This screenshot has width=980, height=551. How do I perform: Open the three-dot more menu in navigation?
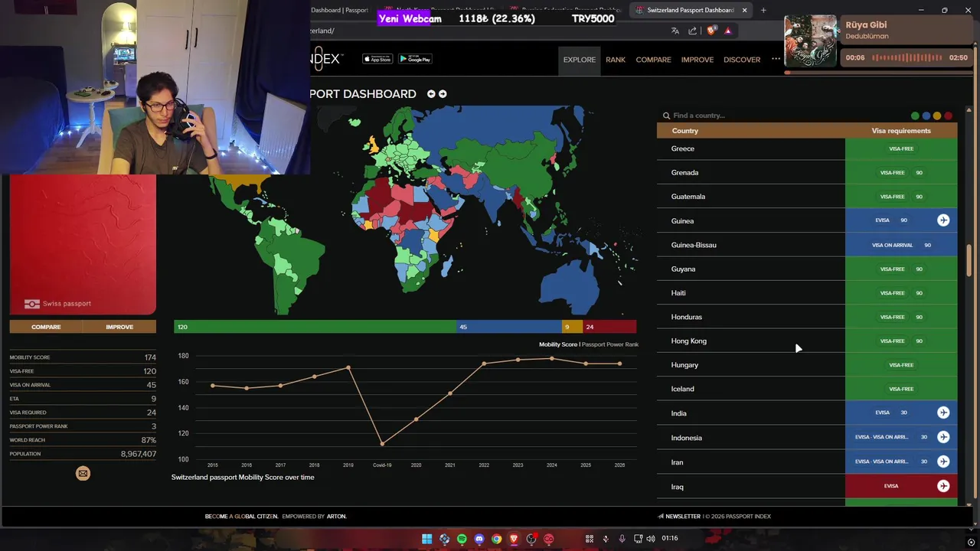(x=776, y=59)
